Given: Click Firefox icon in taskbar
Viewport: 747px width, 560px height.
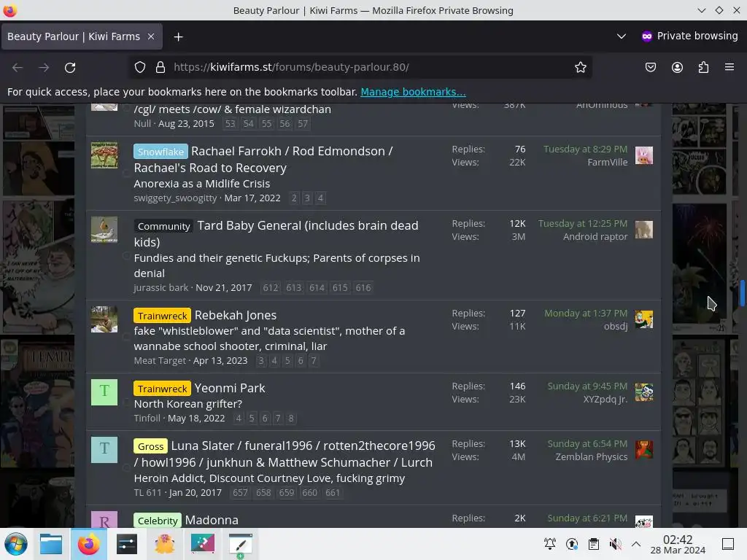Looking at the screenshot, I should coord(89,544).
